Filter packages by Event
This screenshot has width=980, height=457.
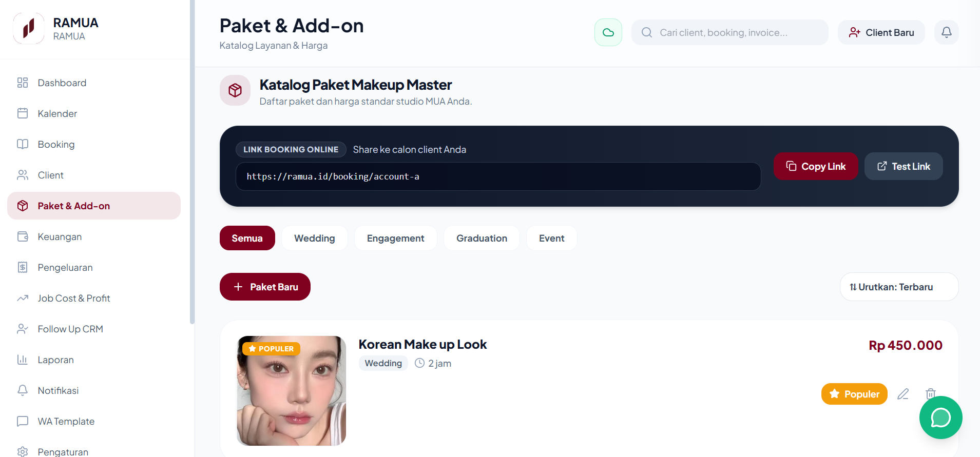click(552, 238)
